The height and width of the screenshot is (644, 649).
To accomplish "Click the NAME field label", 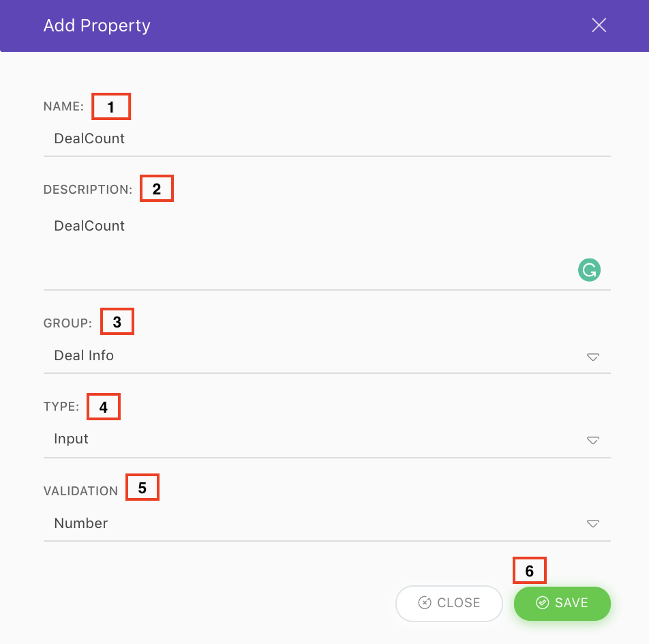I will click(64, 106).
